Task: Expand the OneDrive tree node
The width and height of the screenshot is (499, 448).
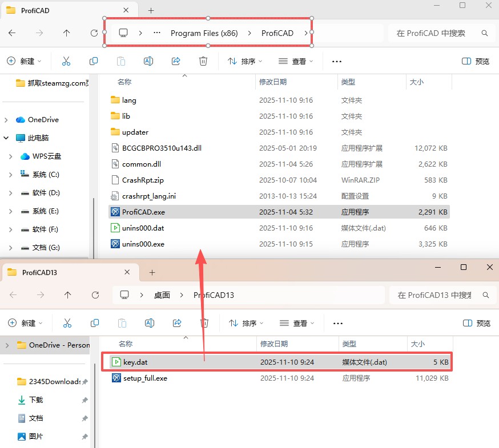Action: pos(6,120)
